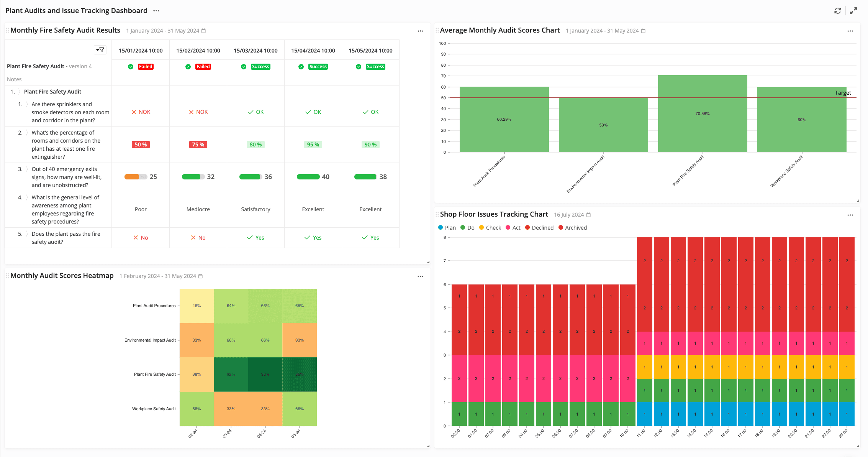Toggle the Plan series in the legend

(447, 227)
